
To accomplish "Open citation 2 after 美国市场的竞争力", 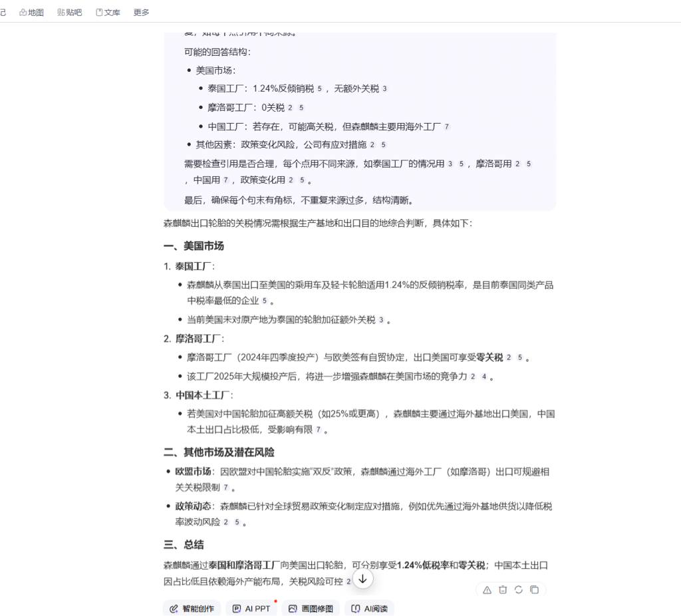I will click(473, 377).
